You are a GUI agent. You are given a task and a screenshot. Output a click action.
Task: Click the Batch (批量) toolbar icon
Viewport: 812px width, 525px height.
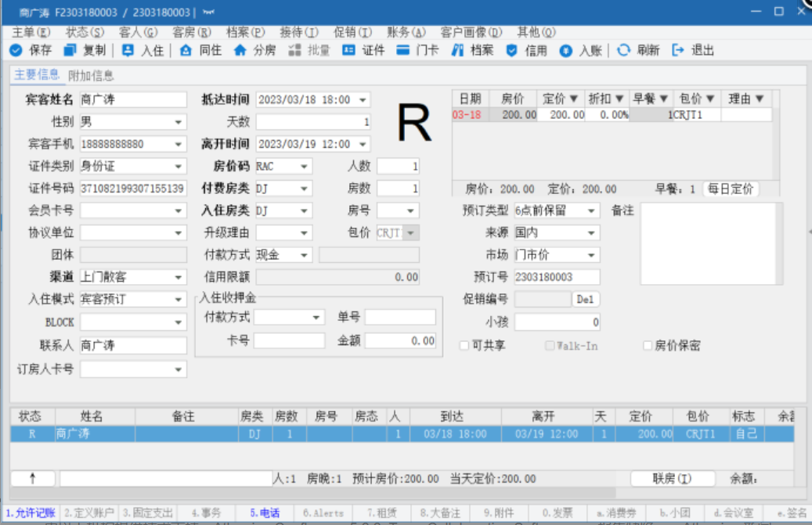(294, 50)
